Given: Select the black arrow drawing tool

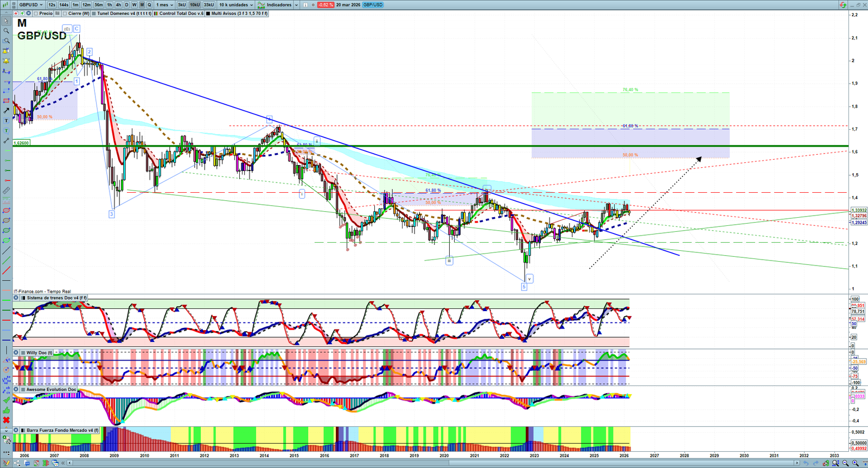Looking at the screenshot, I should point(6,111).
